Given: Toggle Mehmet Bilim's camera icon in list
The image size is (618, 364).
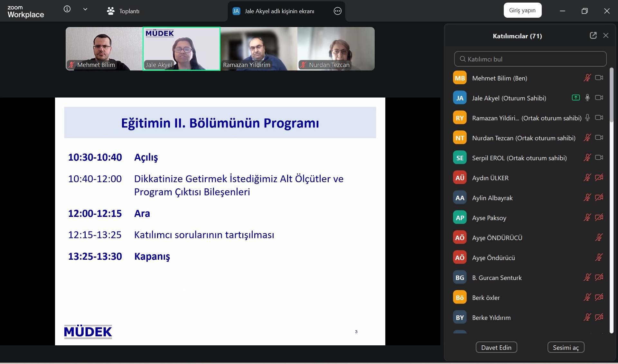Looking at the screenshot, I should click(599, 78).
